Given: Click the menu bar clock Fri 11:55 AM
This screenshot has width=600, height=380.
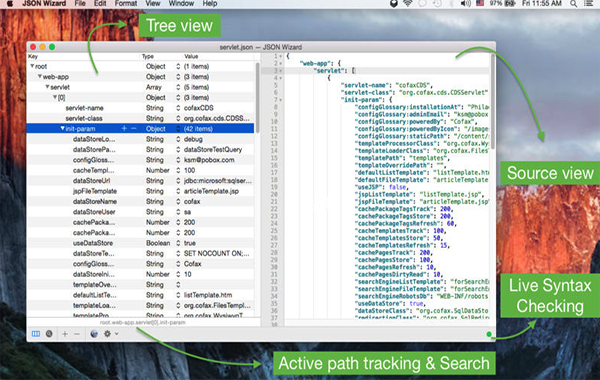Looking at the screenshot, I should 541,3.
